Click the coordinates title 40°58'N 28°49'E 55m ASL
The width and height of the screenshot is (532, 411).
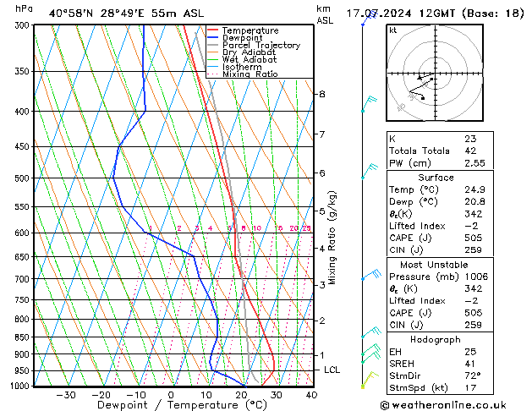126,14
